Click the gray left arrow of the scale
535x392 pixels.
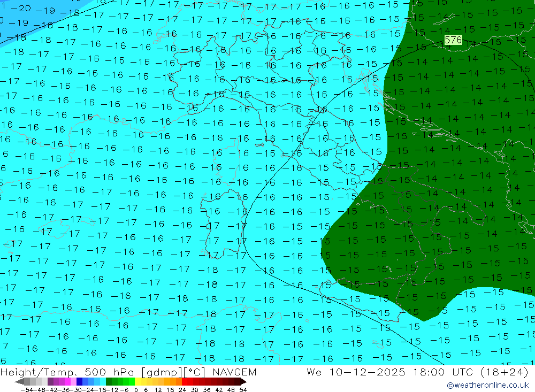[x=19, y=381]
